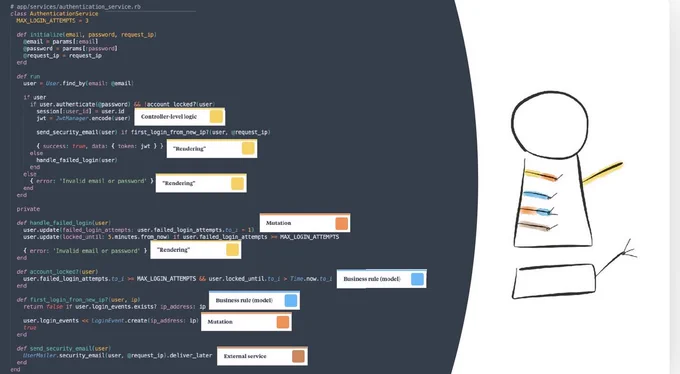
Task: Click "def account_locked?(user)" definition line
Action: 57,272
